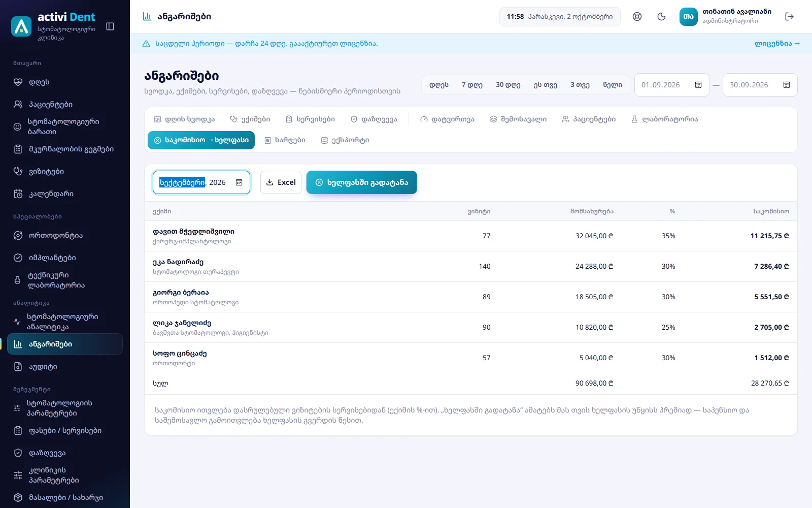Click the 30.09.2026 end date field
This screenshot has height=508, width=812.
760,85
